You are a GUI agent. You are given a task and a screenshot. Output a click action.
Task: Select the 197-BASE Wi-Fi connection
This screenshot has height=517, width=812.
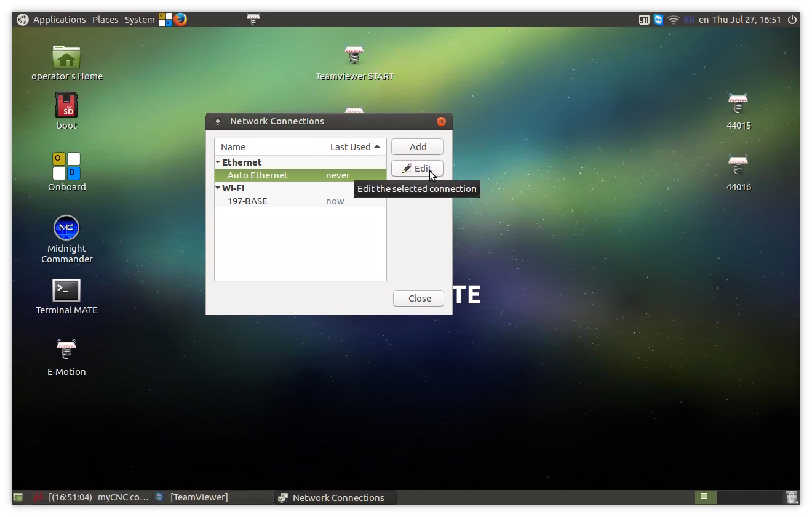[247, 201]
